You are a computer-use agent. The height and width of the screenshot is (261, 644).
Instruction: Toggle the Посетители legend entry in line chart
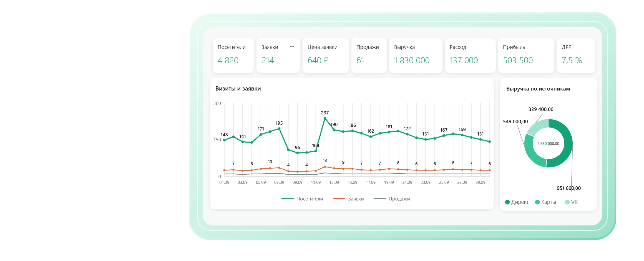coord(302,199)
